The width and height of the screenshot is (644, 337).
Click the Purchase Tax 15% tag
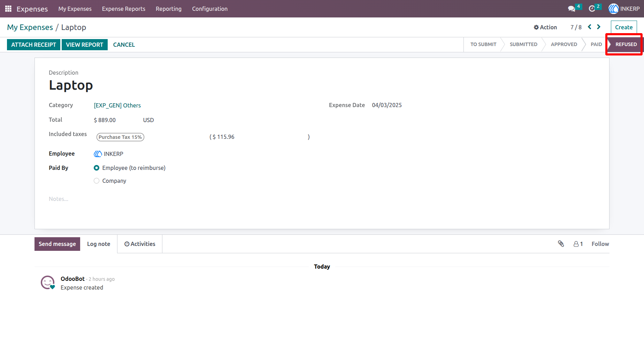tap(120, 137)
